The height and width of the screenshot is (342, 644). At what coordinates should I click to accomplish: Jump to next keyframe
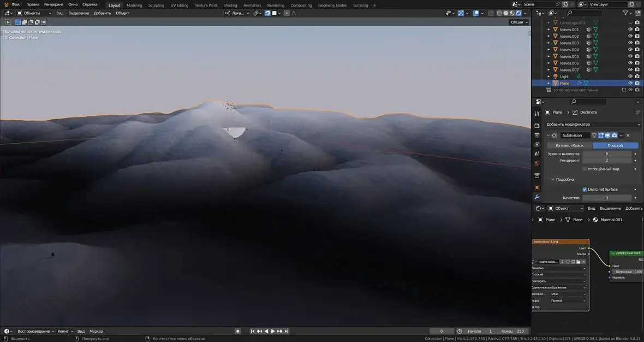pyautogui.click(x=279, y=331)
